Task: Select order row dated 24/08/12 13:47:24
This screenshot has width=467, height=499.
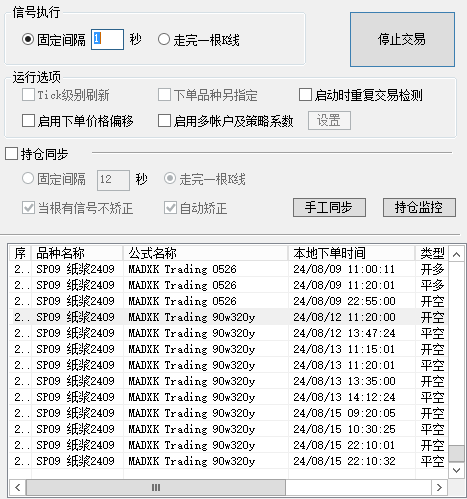Action: [x=229, y=333]
